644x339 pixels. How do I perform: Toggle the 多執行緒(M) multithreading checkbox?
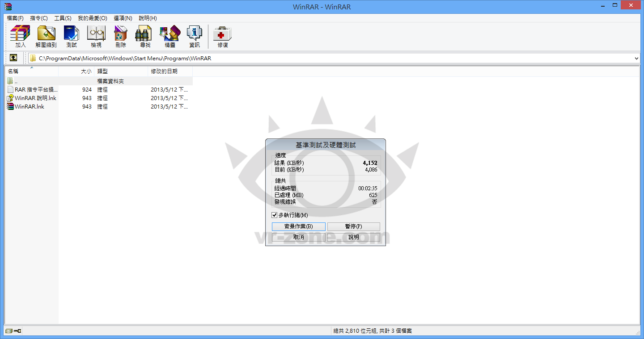tap(275, 215)
